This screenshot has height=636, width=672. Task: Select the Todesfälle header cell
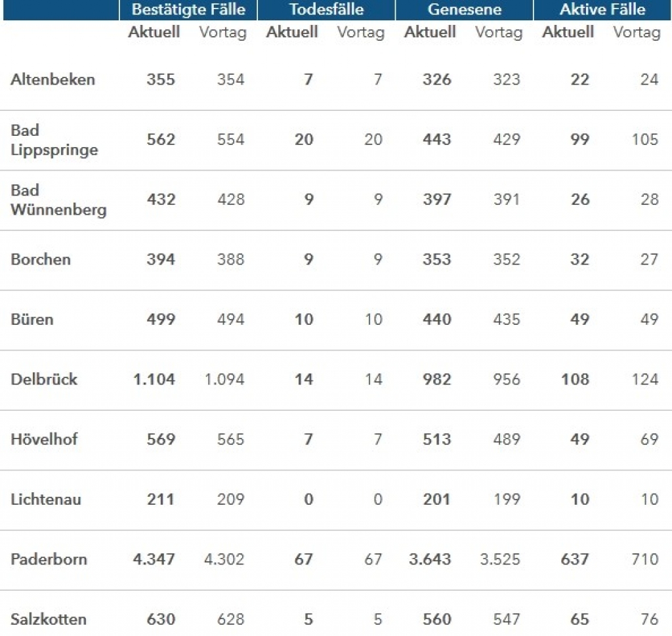(x=326, y=9)
